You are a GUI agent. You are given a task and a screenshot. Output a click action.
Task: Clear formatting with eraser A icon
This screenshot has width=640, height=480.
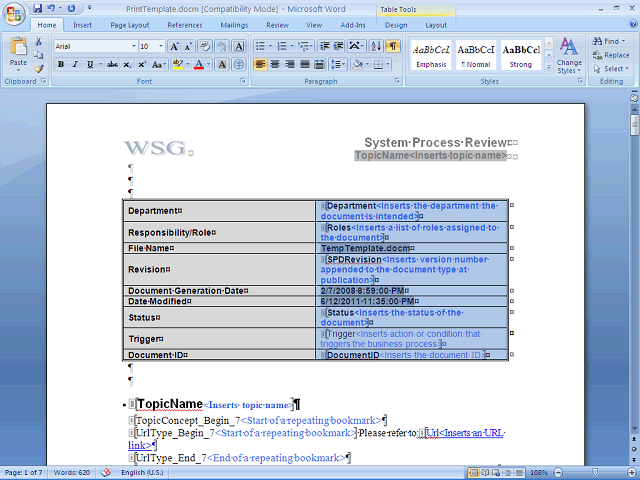tap(205, 47)
